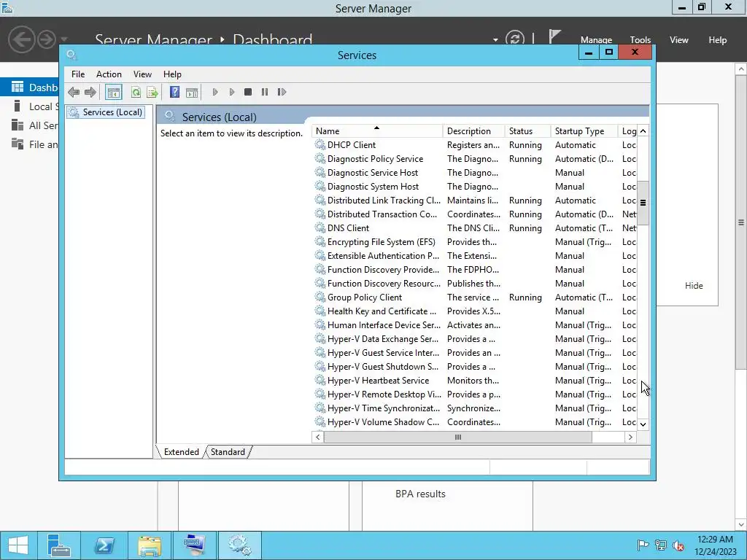Select Diagnostic System Host service
Image resolution: width=747 pixels, height=560 pixels.
click(474, 187)
